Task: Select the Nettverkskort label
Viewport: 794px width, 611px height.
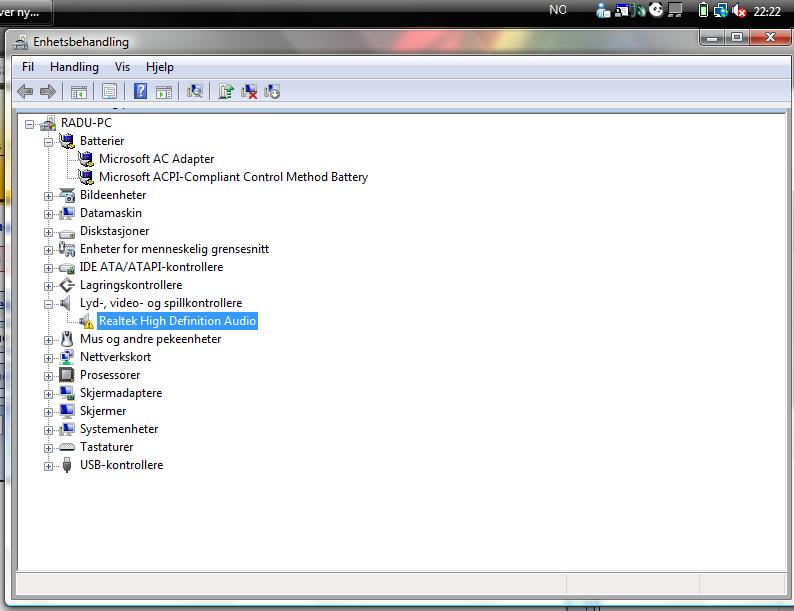Action: click(x=115, y=357)
